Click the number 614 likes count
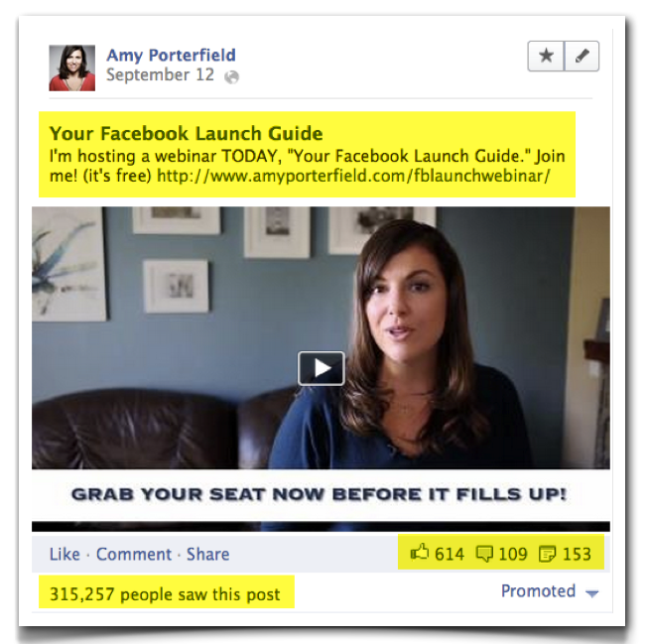 point(450,554)
